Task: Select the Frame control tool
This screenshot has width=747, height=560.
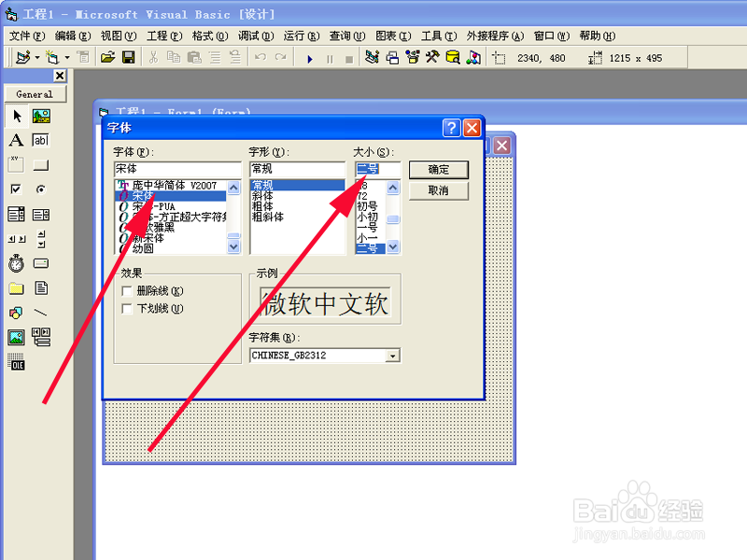Action: 16,165
